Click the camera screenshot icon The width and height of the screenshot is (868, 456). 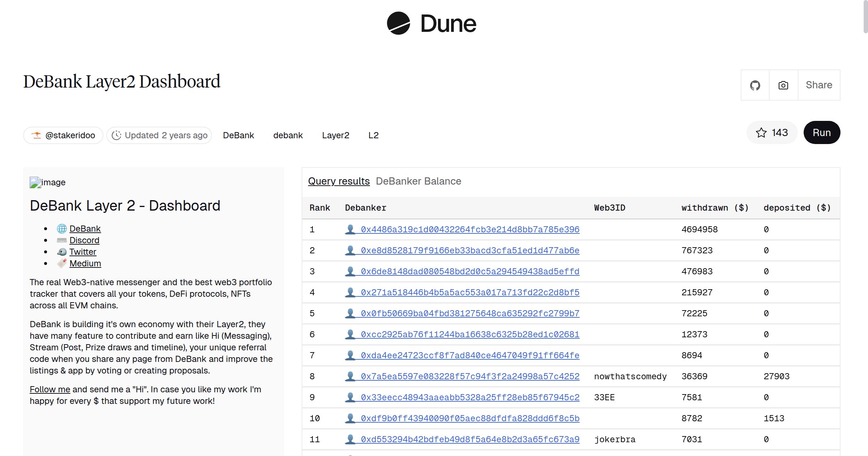(783, 85)
